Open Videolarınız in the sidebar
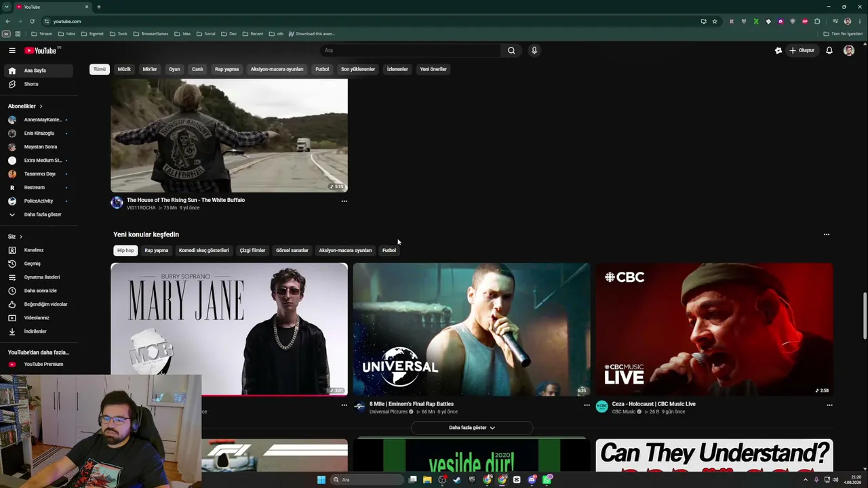This screenshot has height=488, width=868. 39,318
